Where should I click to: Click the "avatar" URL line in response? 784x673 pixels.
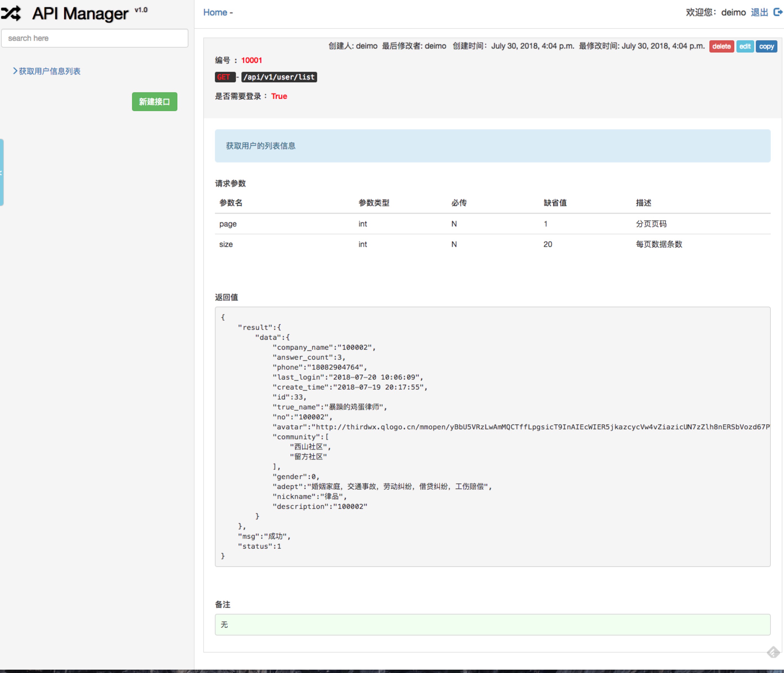tap(521, 427)
